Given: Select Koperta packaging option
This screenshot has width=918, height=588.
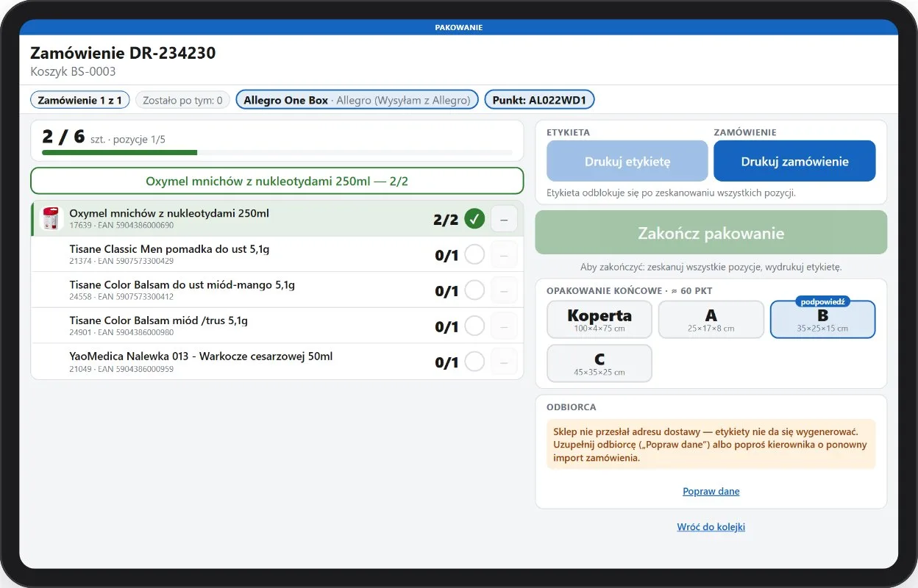Looking at the screenshot, I should pyautogui.click(x=599, y=320).
